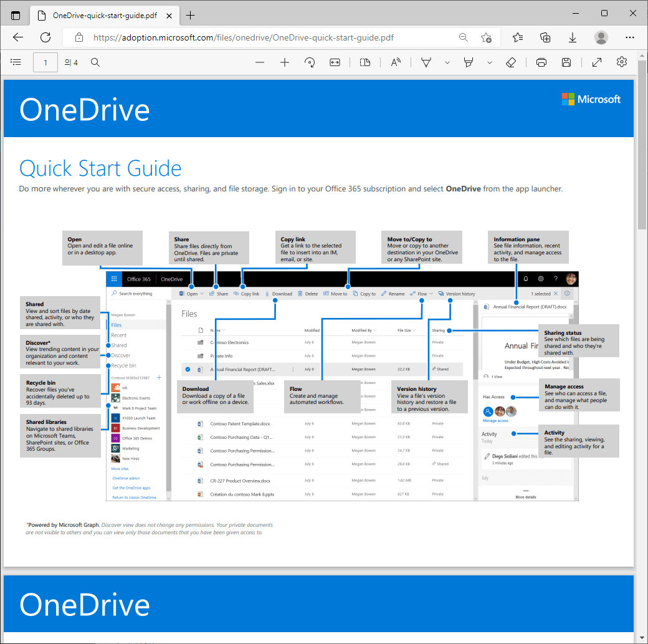Go back to the previous page
The width and height of the screenshot is (648, 644).
(18, 37)
